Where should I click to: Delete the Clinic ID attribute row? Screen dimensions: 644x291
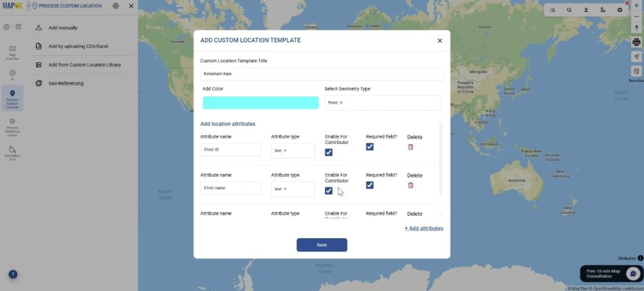[x=411, y=147]
